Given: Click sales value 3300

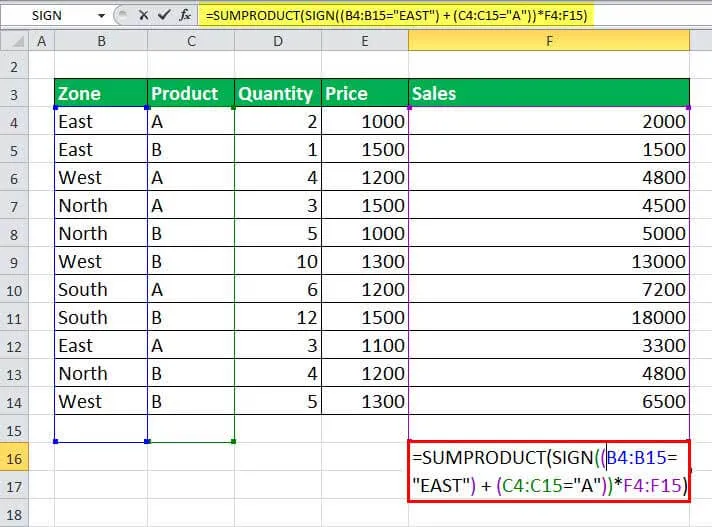Looking at the screenshot, I should pos(549,345).
